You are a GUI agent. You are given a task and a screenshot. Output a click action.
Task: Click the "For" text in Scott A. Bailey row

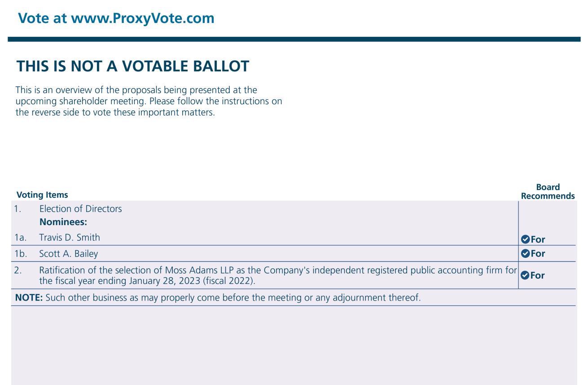(538, 253)
